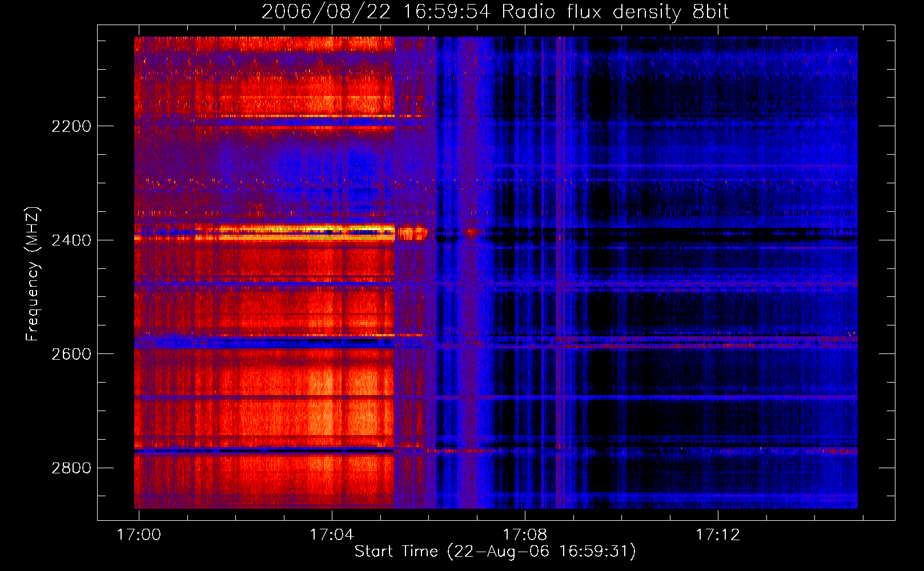Click the 17:12 time tick label
The width and height of the screenshot is (924, 571).
pyautogui.click(x=718, y=534)
